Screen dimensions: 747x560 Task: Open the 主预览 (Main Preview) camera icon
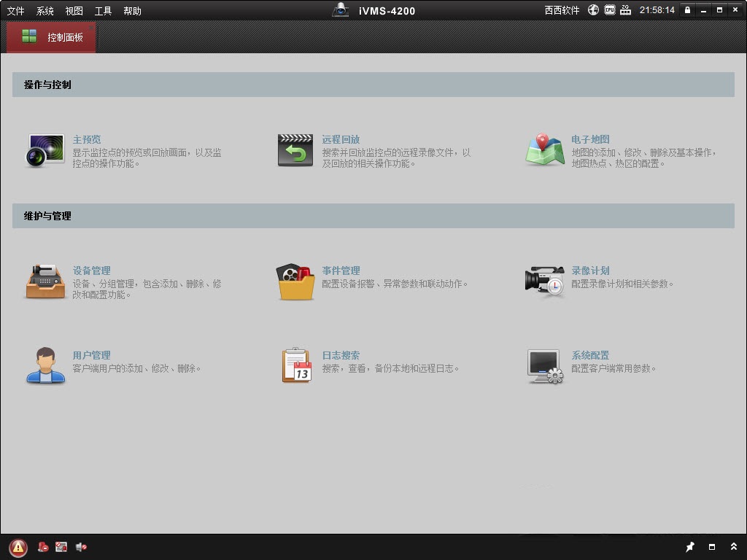pyautogui.click(x=44, y=150)
